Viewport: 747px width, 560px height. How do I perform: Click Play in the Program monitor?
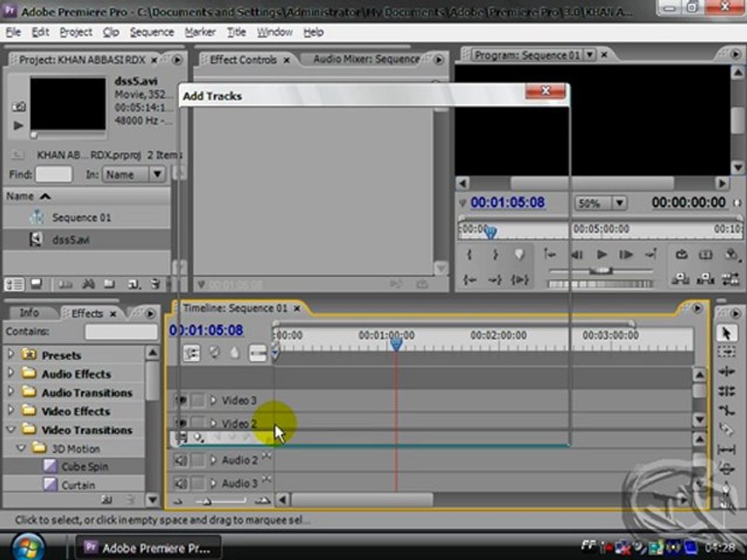click(x=601, y=255)
